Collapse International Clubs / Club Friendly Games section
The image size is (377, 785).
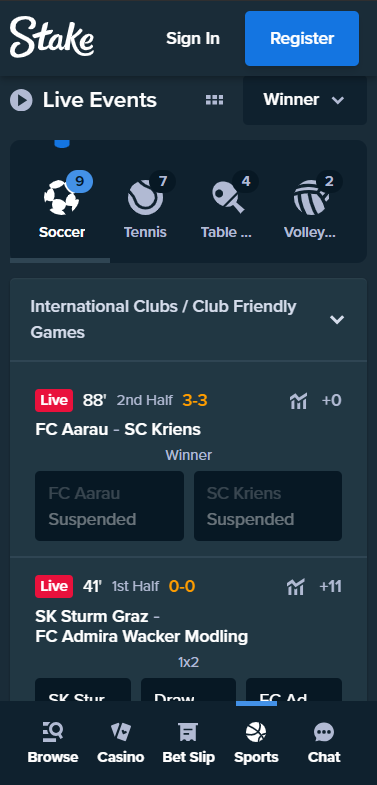tap(337, 319)
